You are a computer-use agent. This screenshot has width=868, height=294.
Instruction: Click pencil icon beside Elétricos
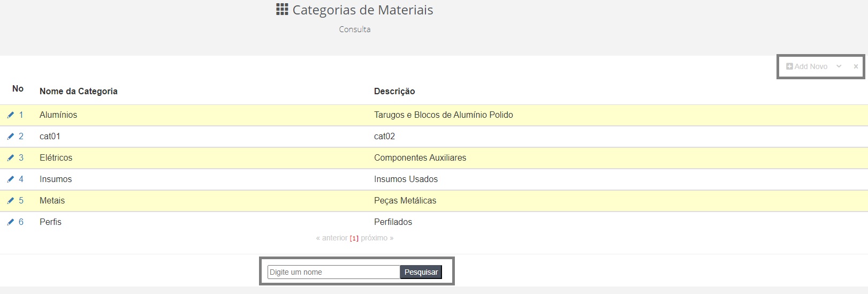(10, 158)
